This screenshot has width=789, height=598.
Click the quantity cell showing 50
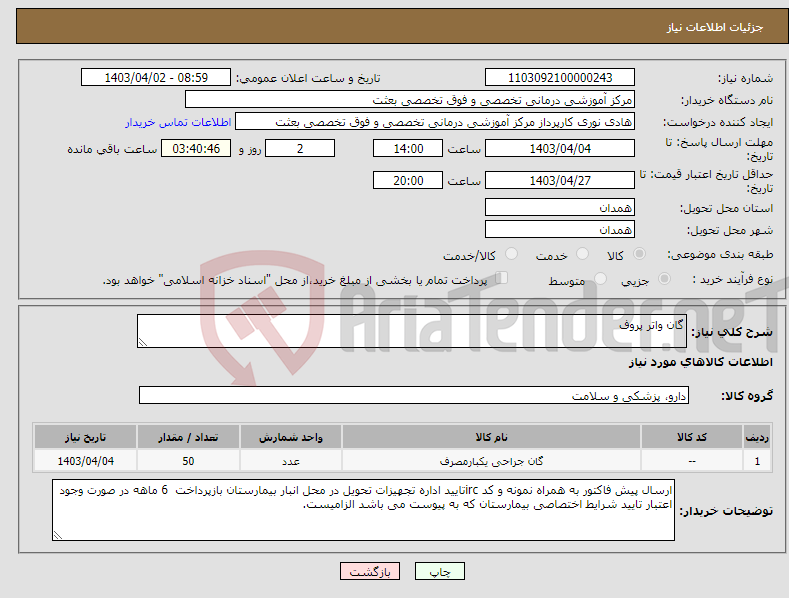(x=188, y=461)
